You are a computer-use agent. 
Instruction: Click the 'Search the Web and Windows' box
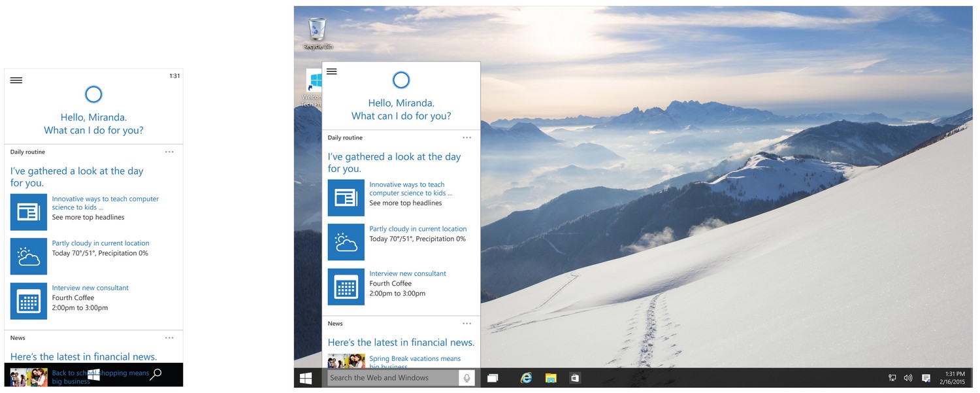[x=393, y=378]
